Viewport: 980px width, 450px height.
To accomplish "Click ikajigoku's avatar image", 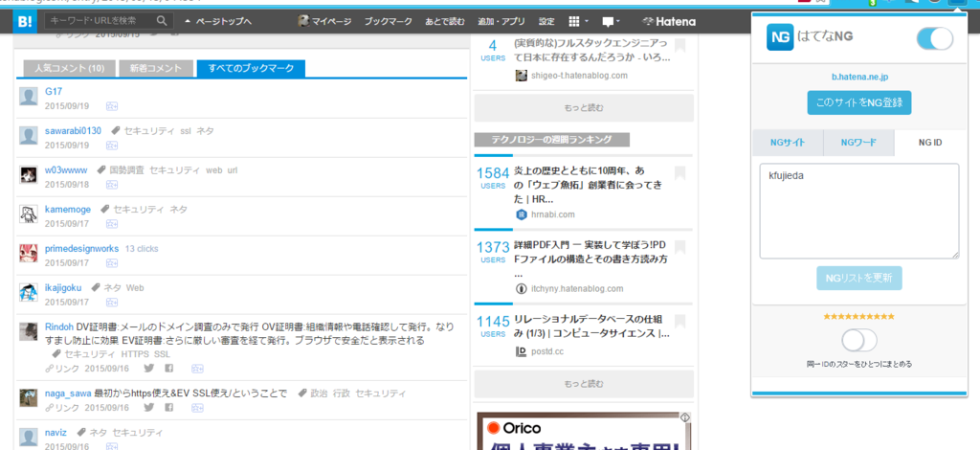I will 28,293.
